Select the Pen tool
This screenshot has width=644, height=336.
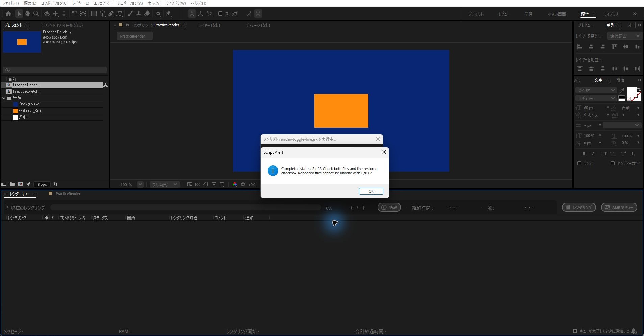coord(111,14)
